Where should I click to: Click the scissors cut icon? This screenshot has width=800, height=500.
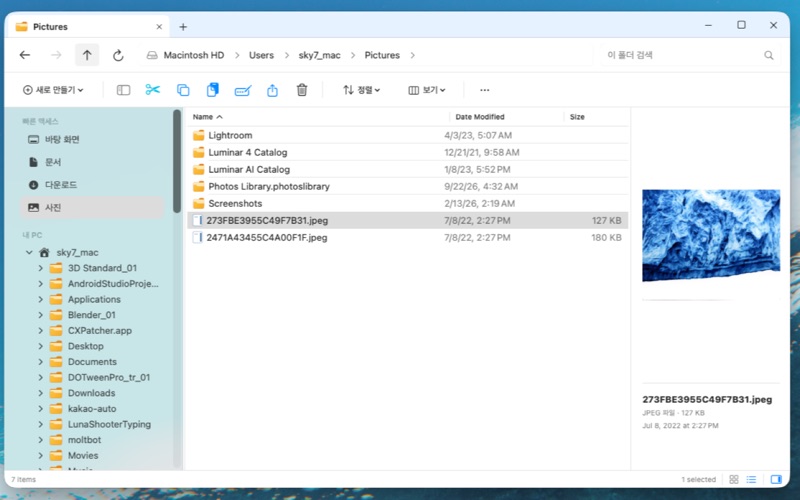[x=153, y=90]
